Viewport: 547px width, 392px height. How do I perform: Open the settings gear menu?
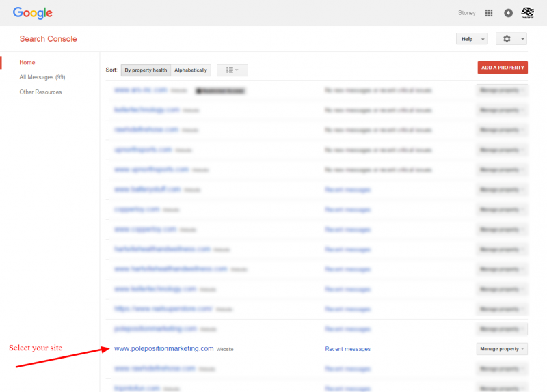pos(511,39)
